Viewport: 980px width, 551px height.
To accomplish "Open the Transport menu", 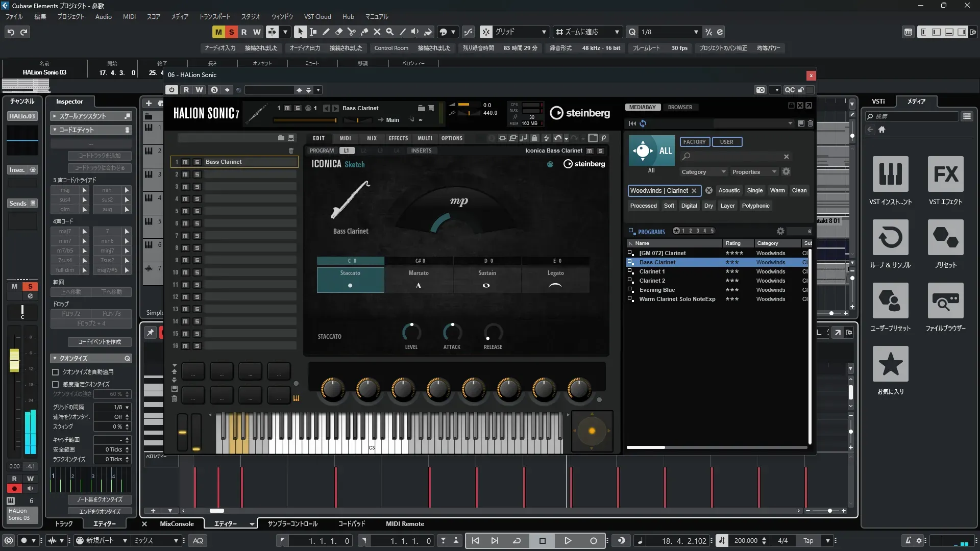I will coord(214,16).
